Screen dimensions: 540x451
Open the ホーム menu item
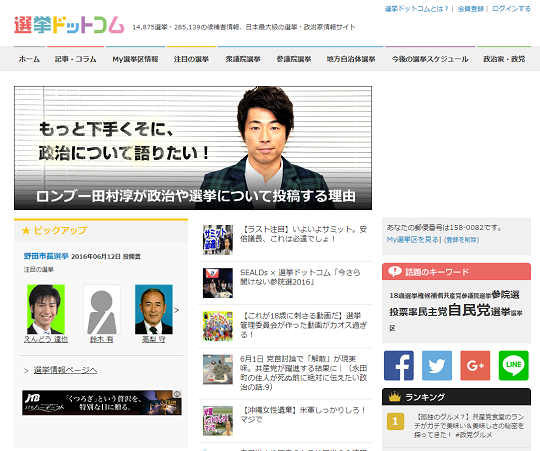[29, 59]
